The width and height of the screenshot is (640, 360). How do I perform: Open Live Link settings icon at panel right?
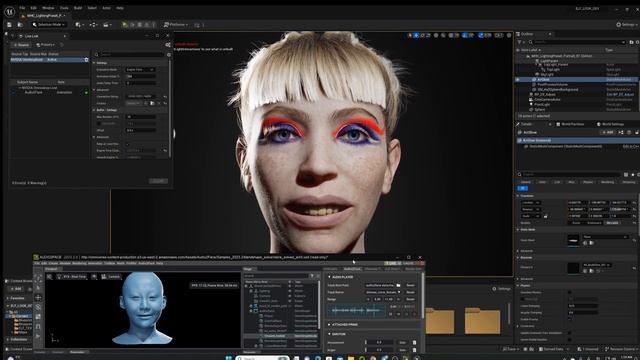click(168, 45)
